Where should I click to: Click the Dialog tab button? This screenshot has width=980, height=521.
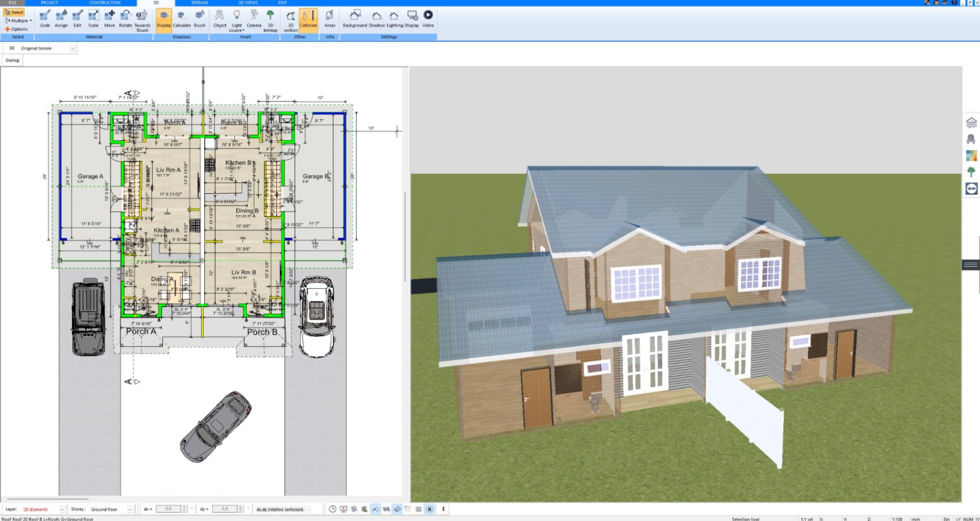coord(12,60)
